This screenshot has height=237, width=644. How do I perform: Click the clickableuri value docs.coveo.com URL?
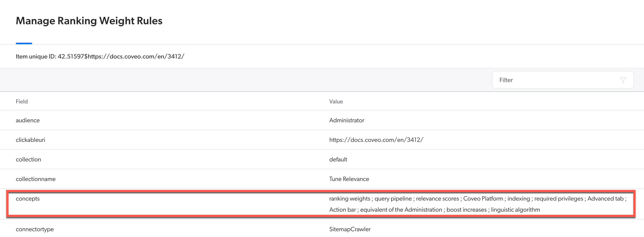point(376,140)
